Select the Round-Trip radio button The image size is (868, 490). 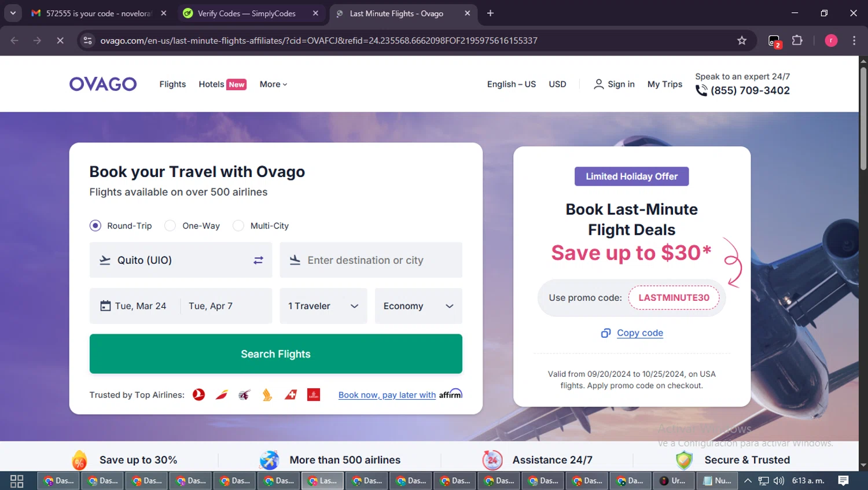95,226
